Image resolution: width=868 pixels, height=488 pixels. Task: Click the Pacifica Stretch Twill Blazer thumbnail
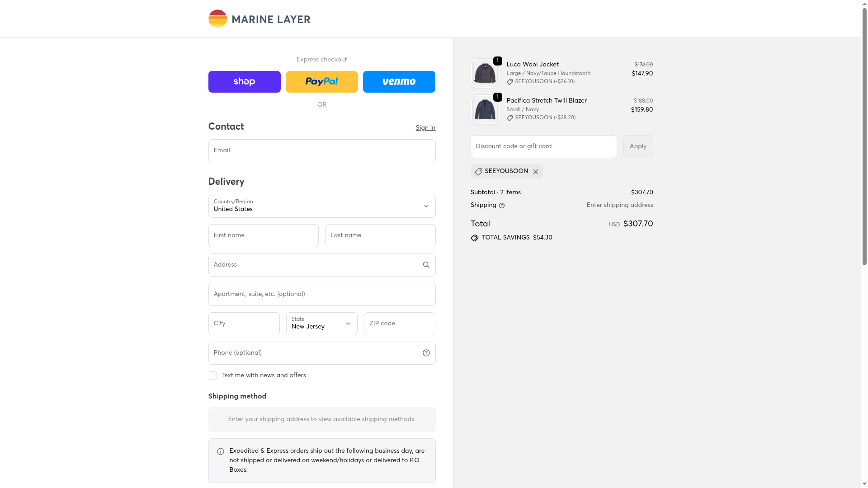485,109
